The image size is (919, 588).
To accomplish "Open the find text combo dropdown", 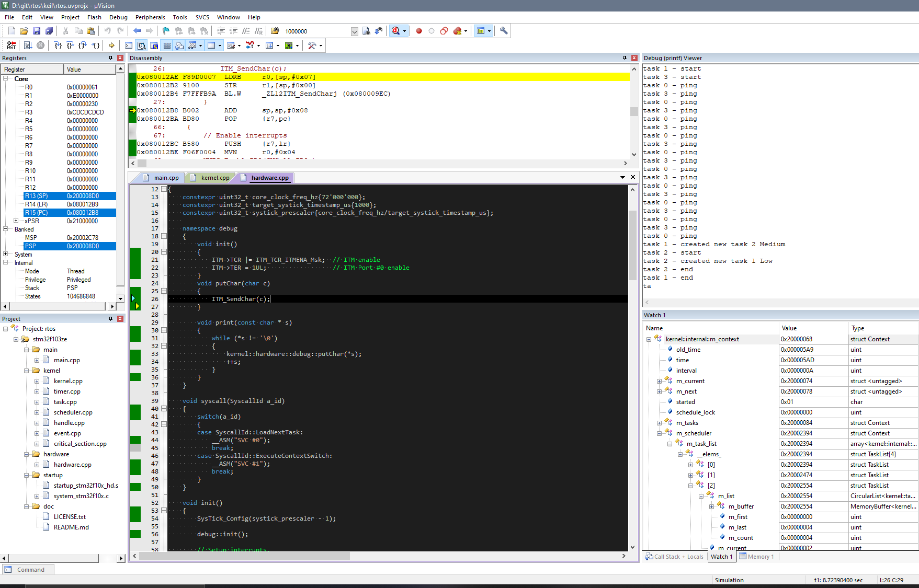I will [x=354, y=31].
